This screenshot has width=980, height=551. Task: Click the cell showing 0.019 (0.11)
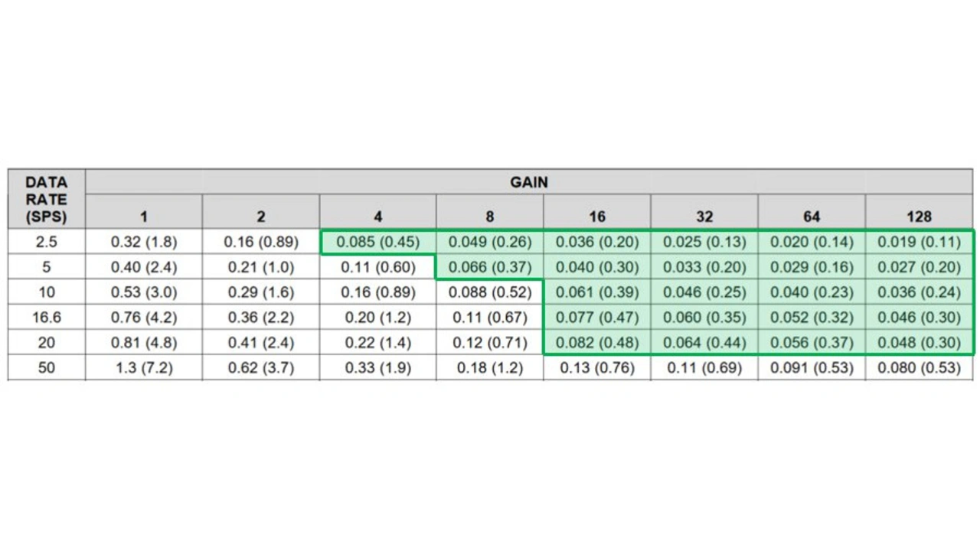pyautogui.click(x=919, y=242)
